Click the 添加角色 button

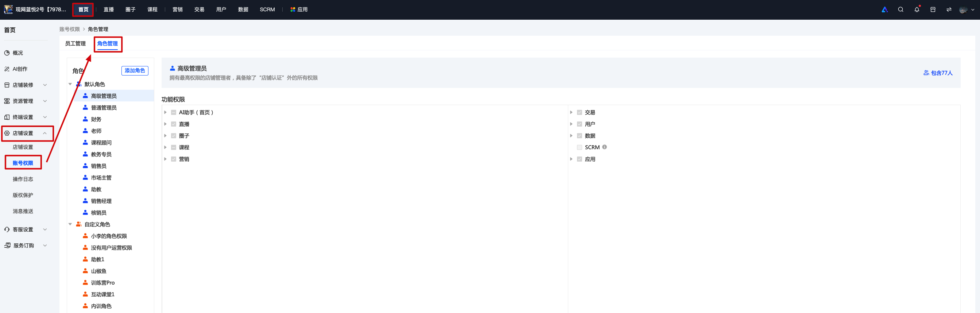[x=135, y=70]
